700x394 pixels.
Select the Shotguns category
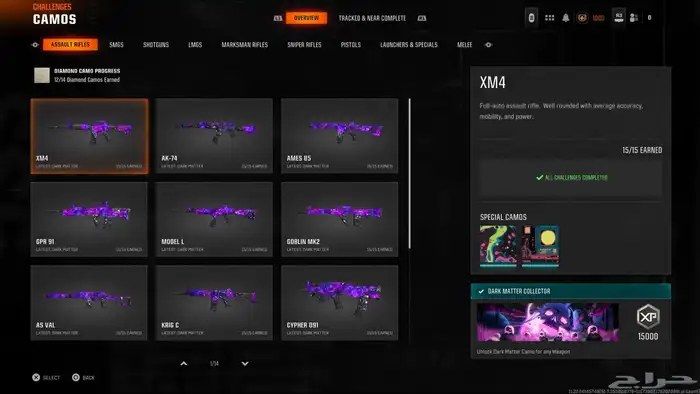156,45
